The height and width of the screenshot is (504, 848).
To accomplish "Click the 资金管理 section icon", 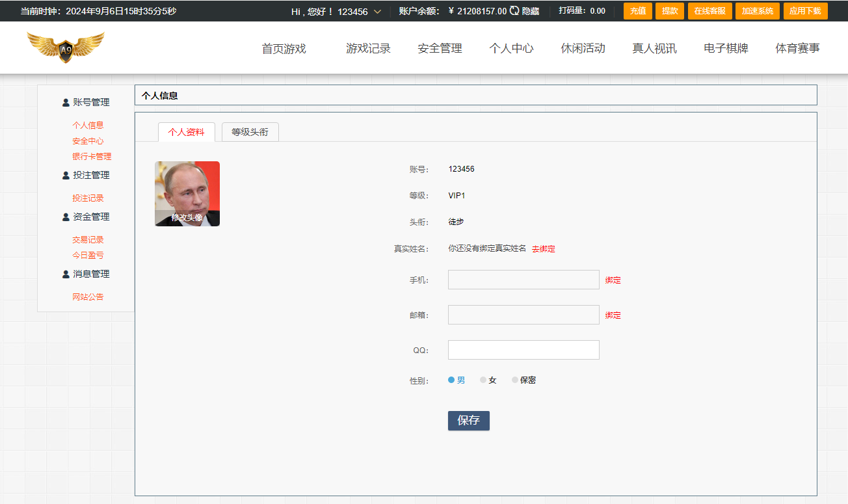I will point(64,216).
